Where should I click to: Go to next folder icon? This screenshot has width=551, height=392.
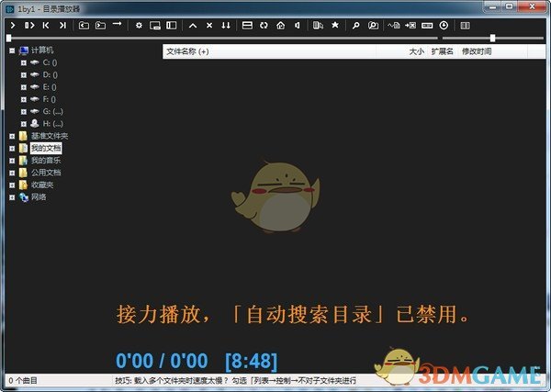(x=100, y=26)
